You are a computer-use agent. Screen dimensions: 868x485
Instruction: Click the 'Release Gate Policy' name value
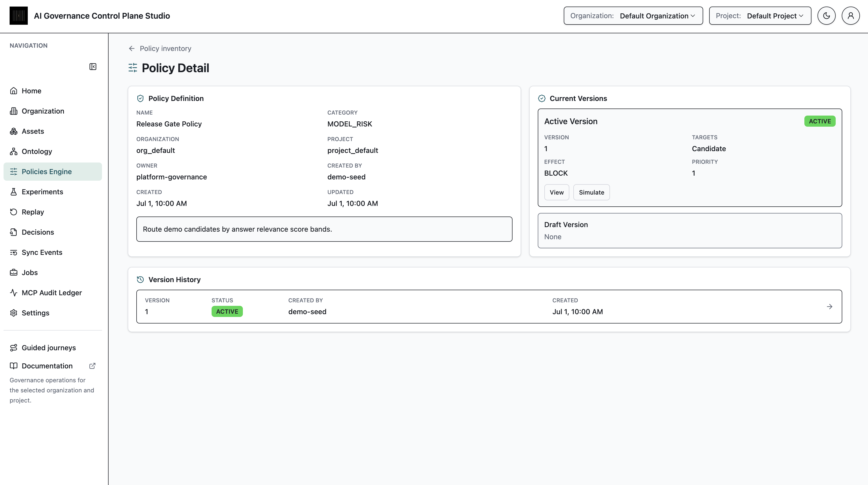pos(169,124)
